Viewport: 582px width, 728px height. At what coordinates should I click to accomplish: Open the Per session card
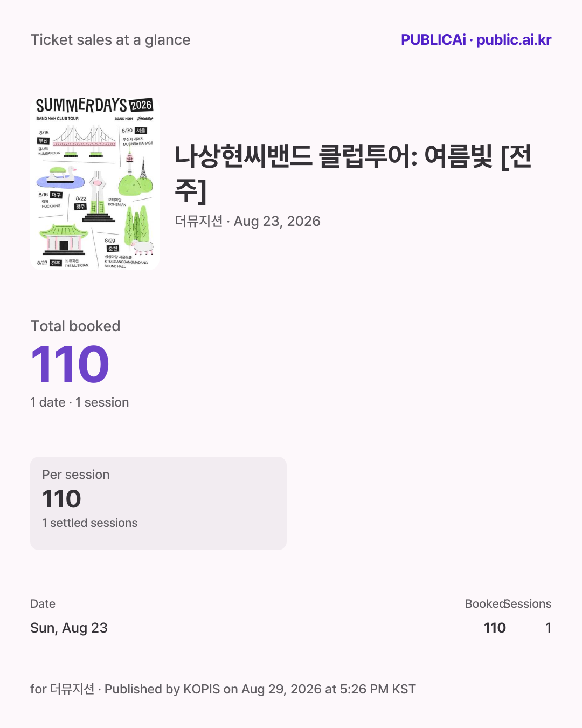point(158,503)
